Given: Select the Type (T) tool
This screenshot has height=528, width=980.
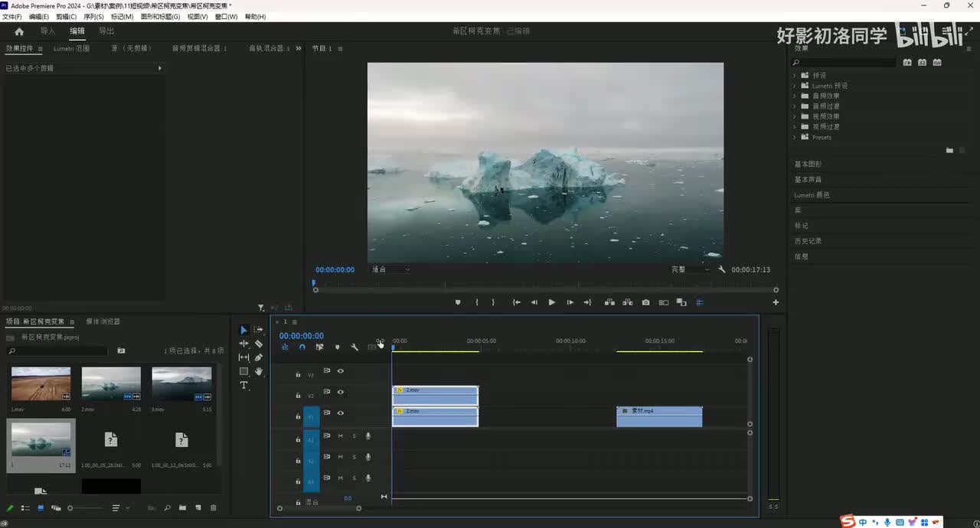Looking at the screenshot, I should [x=243, y=385].
